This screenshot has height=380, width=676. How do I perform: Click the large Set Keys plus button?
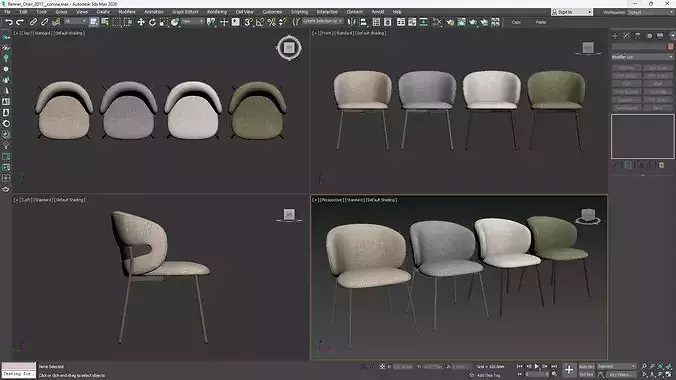569,370
